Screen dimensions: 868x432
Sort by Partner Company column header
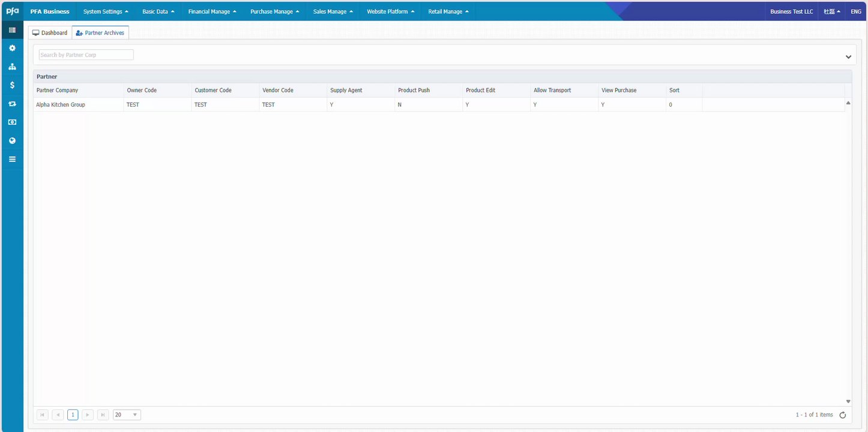(x=79, y=90)
